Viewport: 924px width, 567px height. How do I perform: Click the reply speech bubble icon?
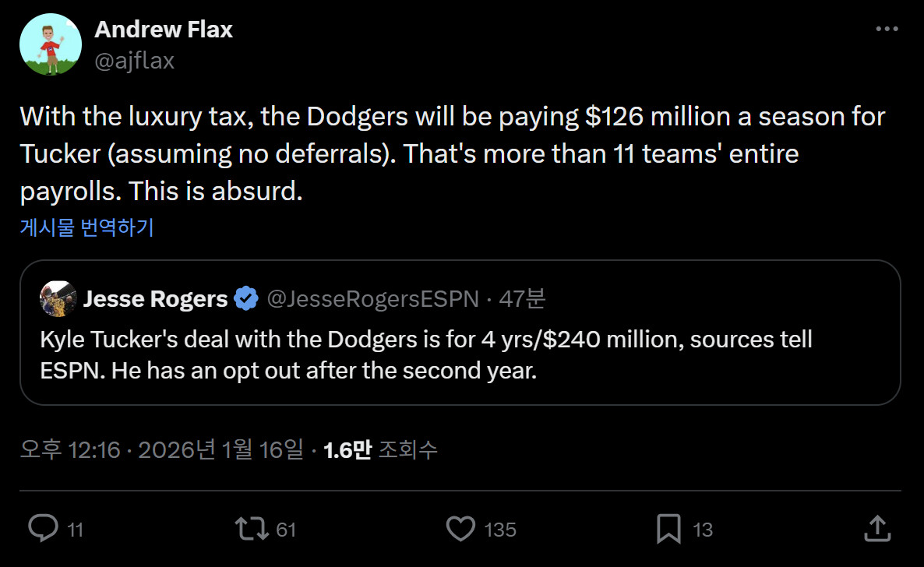point(43,529)
